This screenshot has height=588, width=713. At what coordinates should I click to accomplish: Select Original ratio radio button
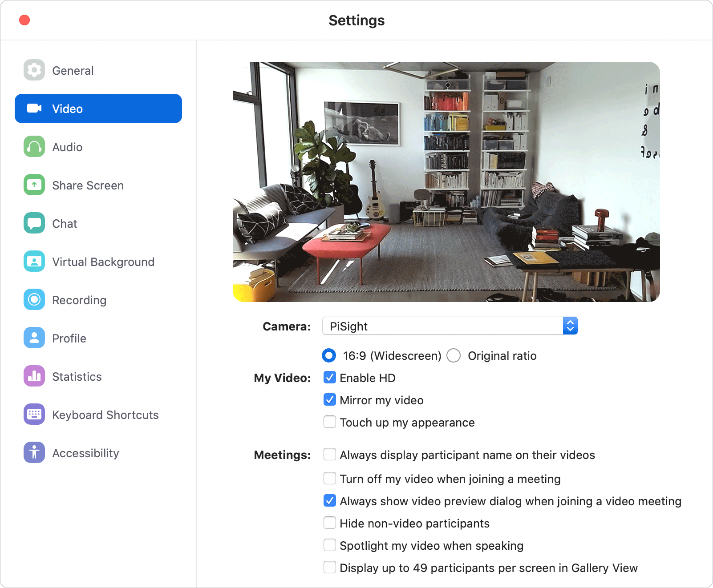[x=454, y=355]
